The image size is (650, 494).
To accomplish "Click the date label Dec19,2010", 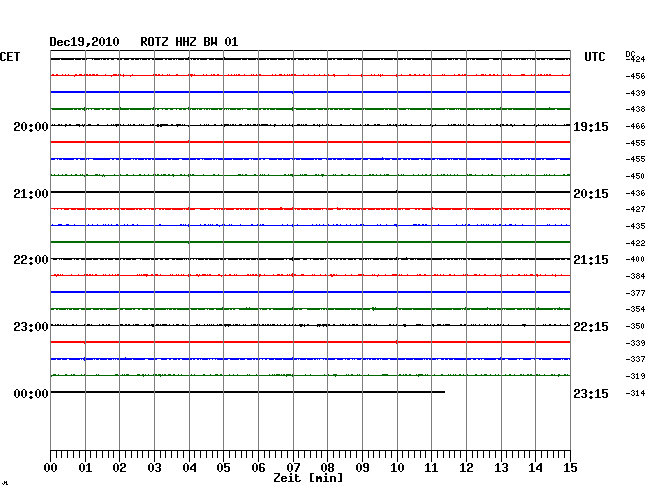I will pyautogui.click(x=84, y=42).
